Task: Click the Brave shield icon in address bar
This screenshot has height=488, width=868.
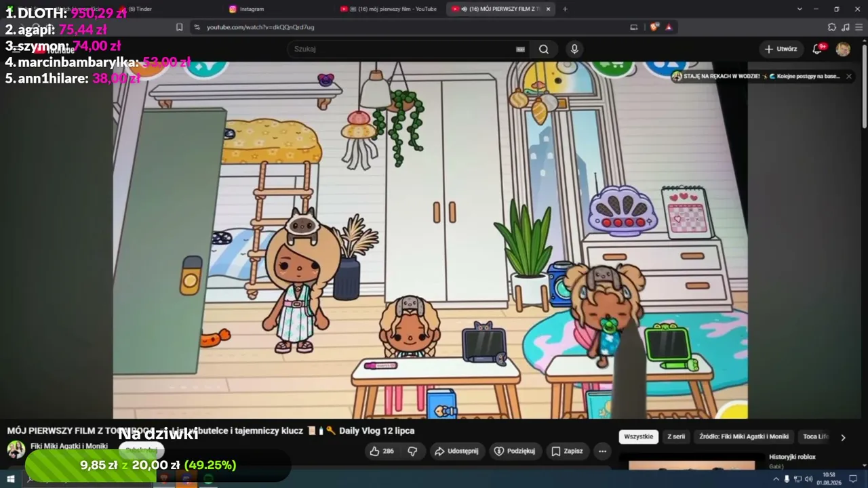Action: click(654, 27)
